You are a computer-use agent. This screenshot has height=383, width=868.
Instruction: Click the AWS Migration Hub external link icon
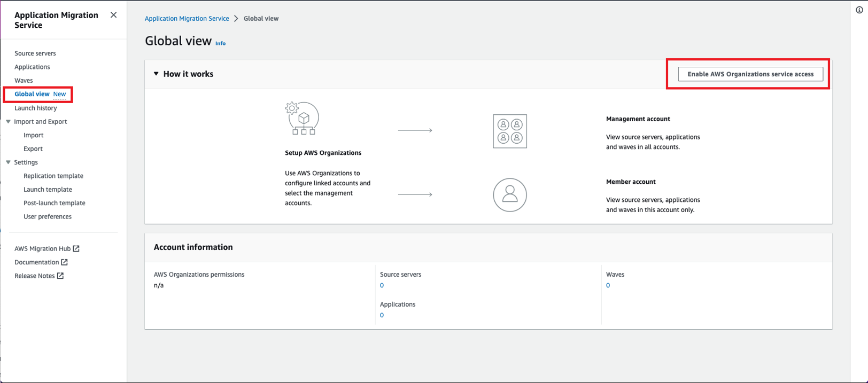click(76, 248)
